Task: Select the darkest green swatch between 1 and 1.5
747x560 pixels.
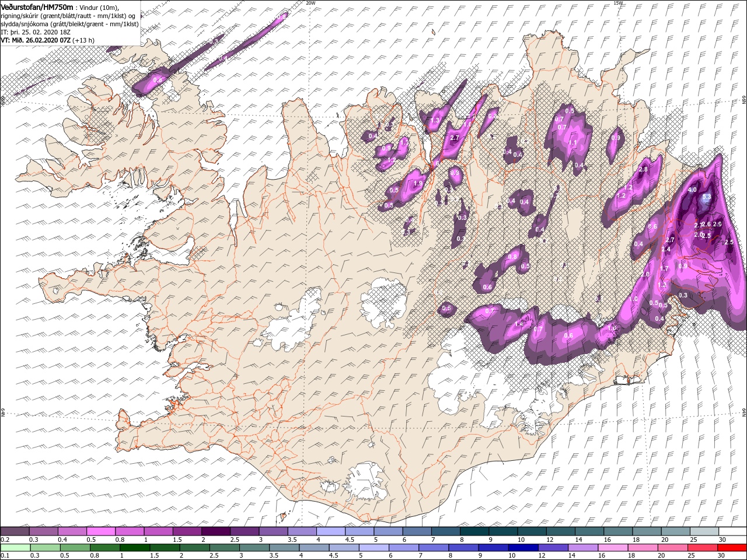Action: point(134,548)
